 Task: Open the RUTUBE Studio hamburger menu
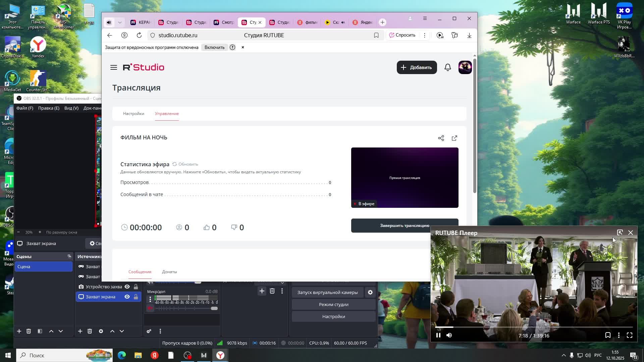coord(113,67)
